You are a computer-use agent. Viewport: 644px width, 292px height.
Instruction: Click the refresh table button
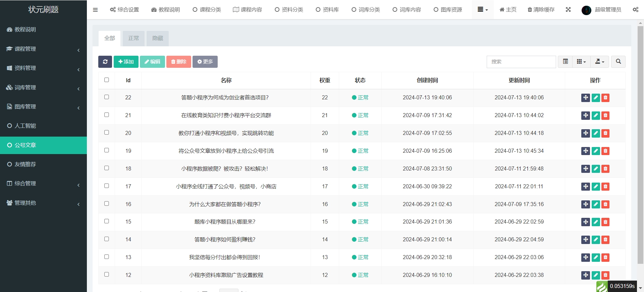[105, 62]
